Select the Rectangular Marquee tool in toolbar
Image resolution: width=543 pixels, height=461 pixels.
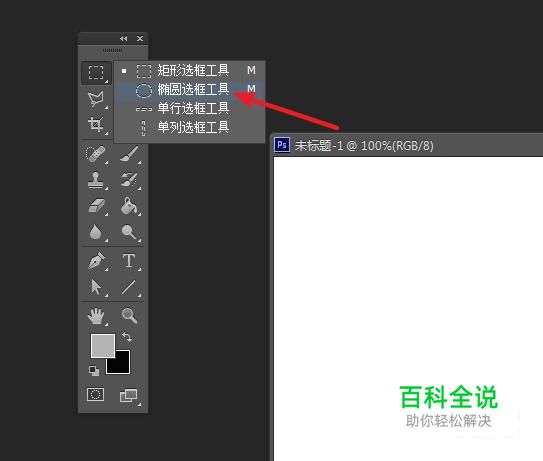(96, 73)
